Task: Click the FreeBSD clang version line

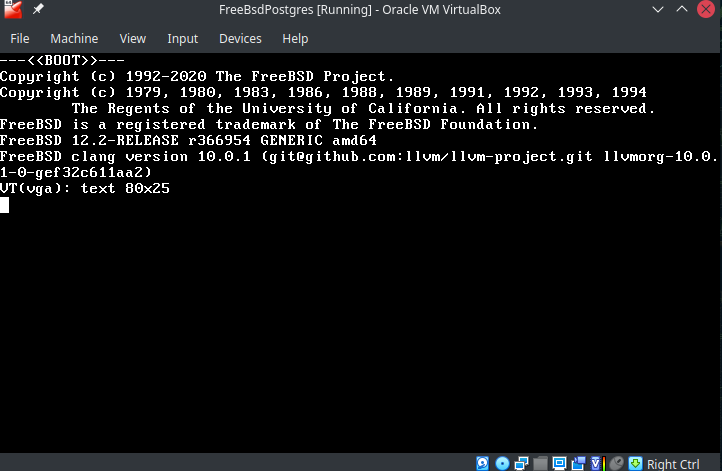Action: (x=359, y=157)
